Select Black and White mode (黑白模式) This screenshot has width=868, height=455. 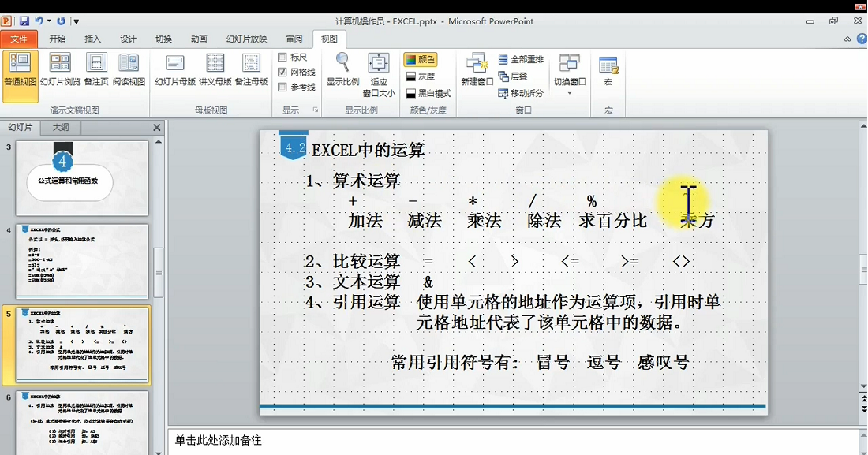click(428, 94)
